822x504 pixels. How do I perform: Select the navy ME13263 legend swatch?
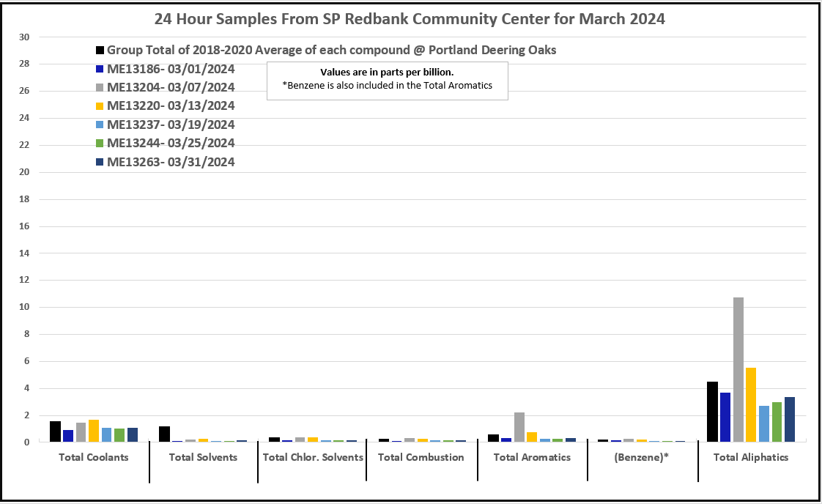[x=99, y=162]
